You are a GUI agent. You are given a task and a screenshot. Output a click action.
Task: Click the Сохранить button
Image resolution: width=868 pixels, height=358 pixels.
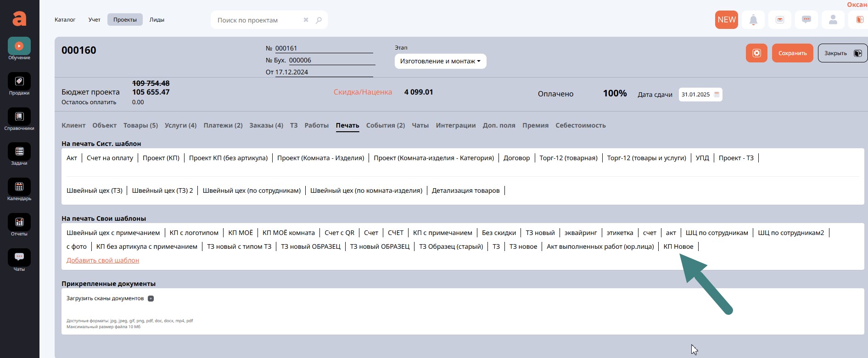click(x=792, y=53)
